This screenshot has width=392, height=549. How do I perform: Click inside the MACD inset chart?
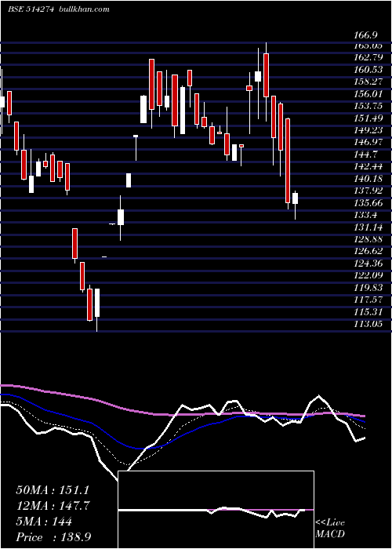(x=216, y=510)
